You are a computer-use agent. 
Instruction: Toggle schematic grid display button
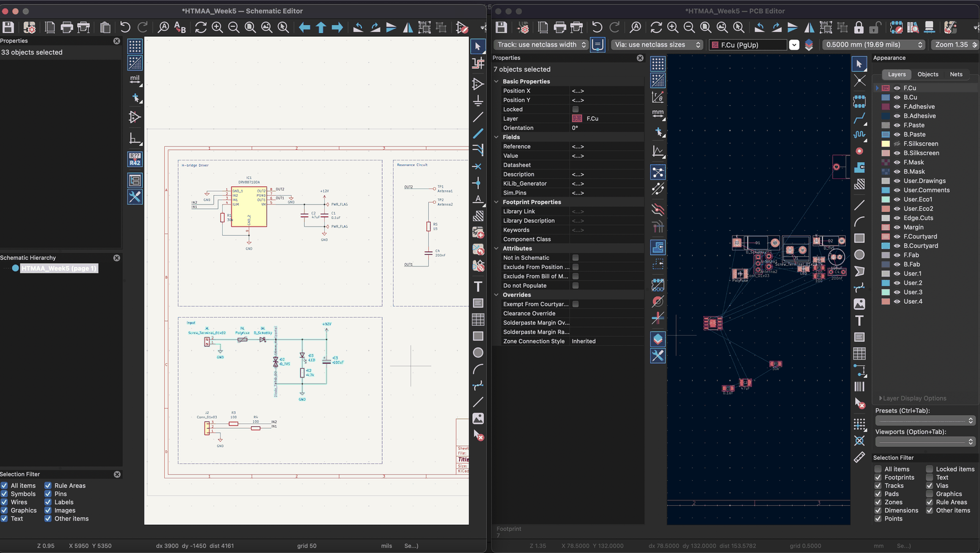135,46
